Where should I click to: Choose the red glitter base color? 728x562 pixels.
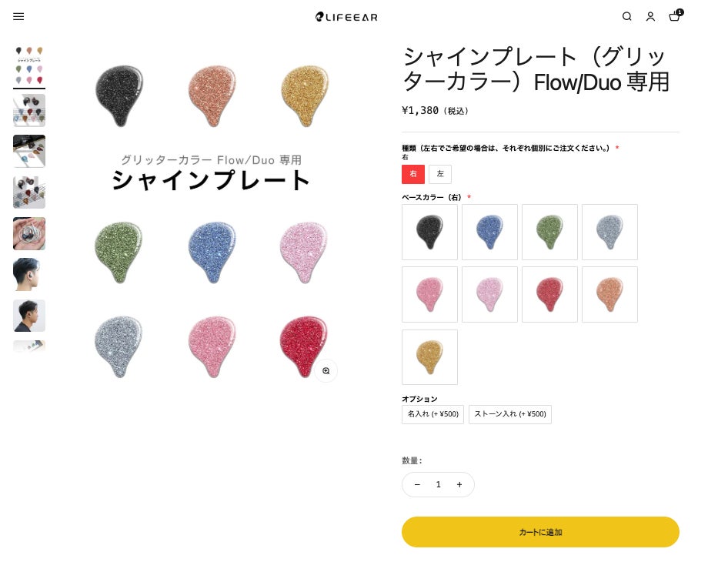click(x=549, y=294)
